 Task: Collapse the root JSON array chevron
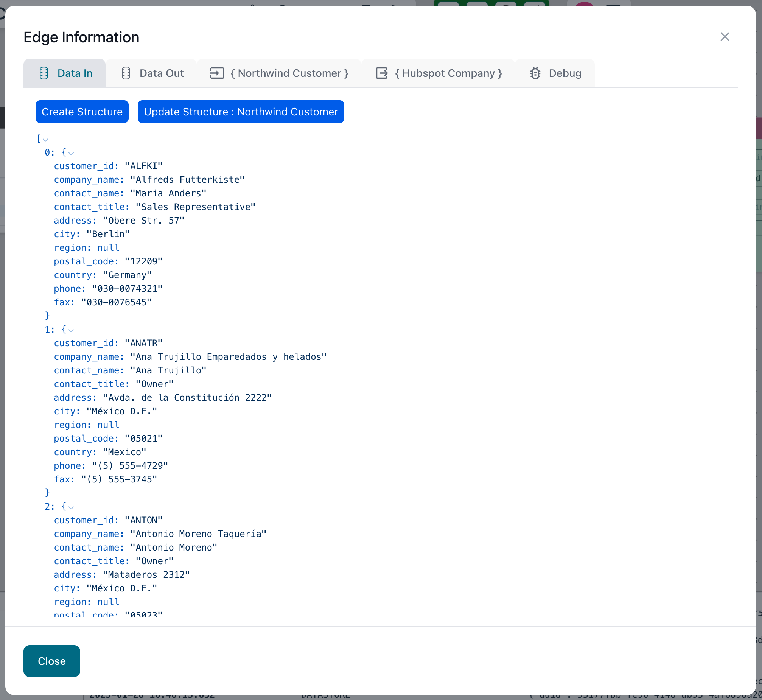click(45, 140)
